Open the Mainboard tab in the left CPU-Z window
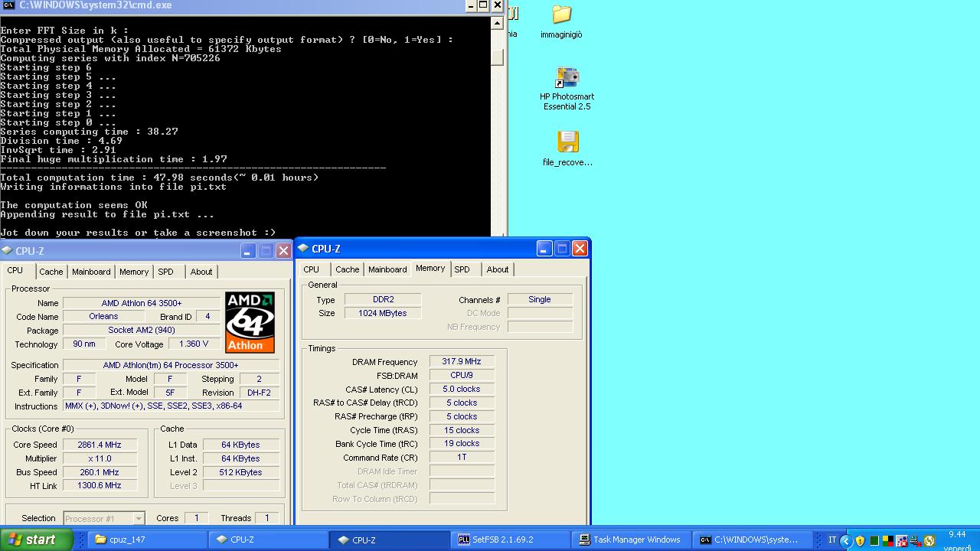 91,272
